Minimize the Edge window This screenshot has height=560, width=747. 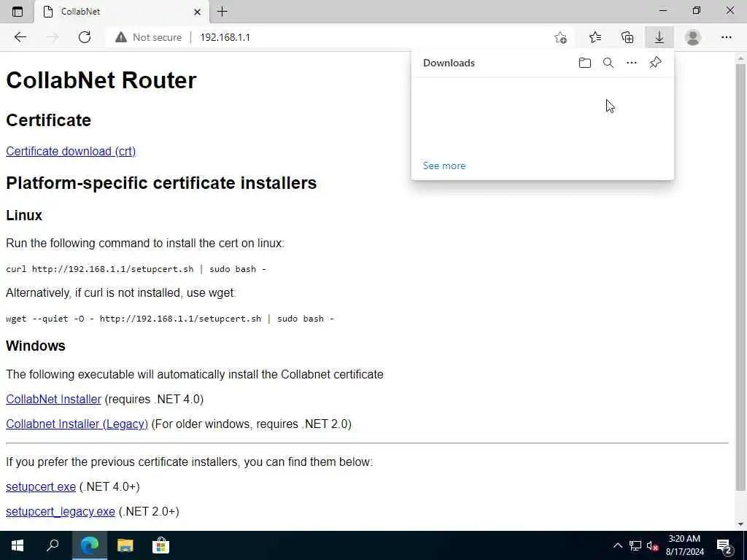coord(663,10)
